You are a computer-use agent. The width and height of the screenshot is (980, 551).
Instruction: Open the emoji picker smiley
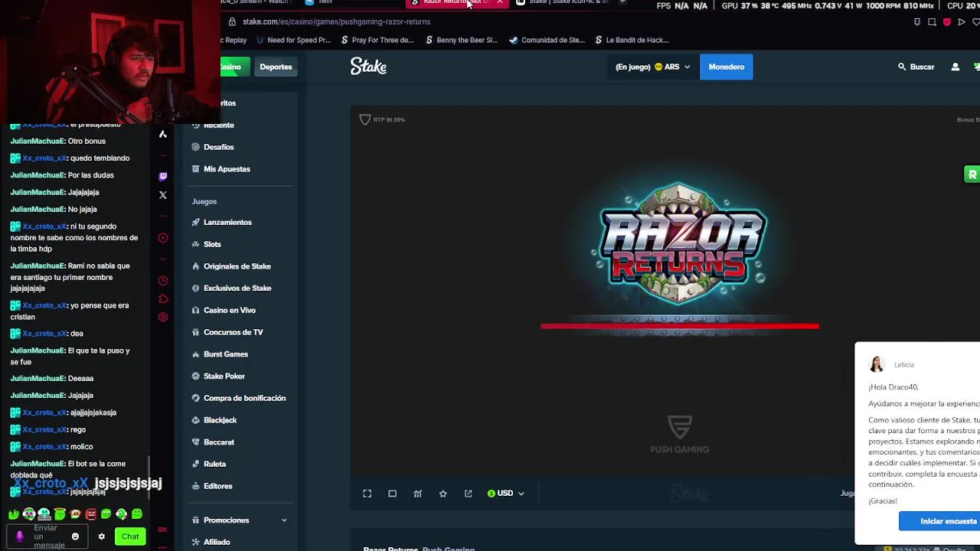click(x=75, y=536)
